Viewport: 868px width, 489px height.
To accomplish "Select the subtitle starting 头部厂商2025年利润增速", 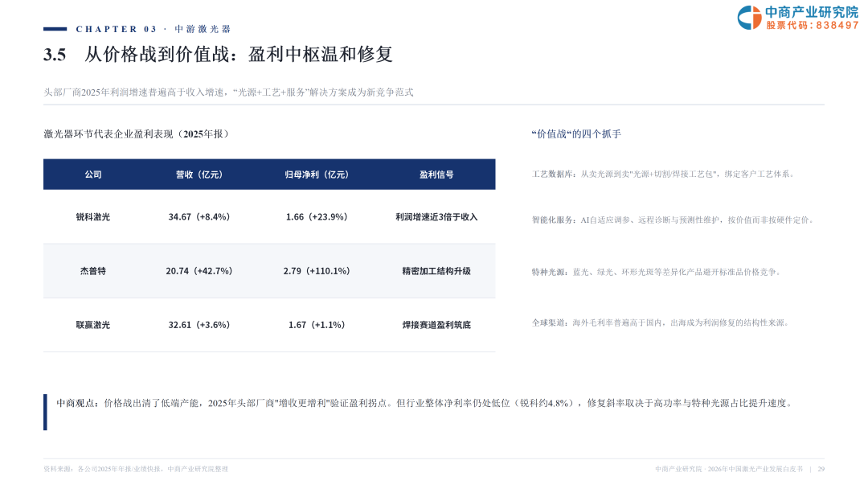I will [228, 92].
